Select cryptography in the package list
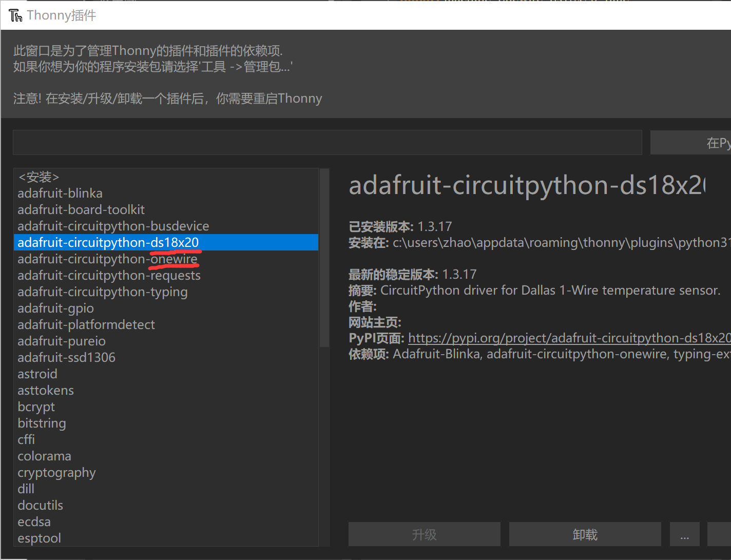Image resolution: width=731 pixels, height=560 pixels. coord(166,472)
